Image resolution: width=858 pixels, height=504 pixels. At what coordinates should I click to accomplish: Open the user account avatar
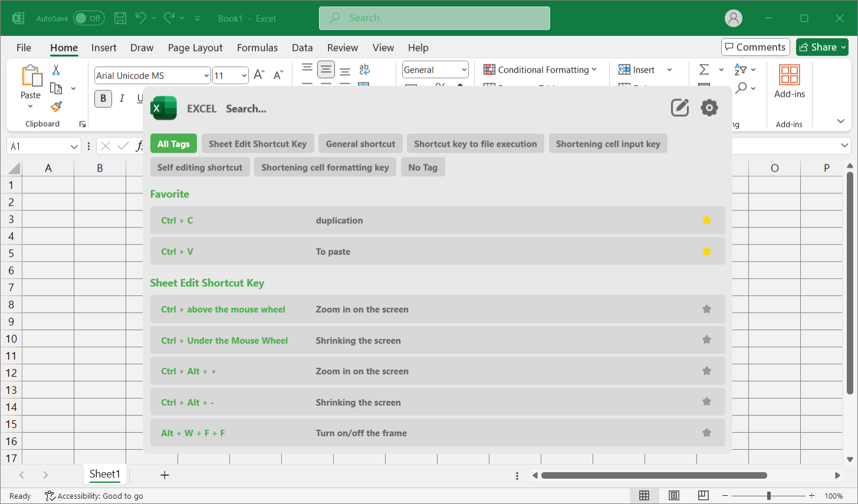(734, 18)
